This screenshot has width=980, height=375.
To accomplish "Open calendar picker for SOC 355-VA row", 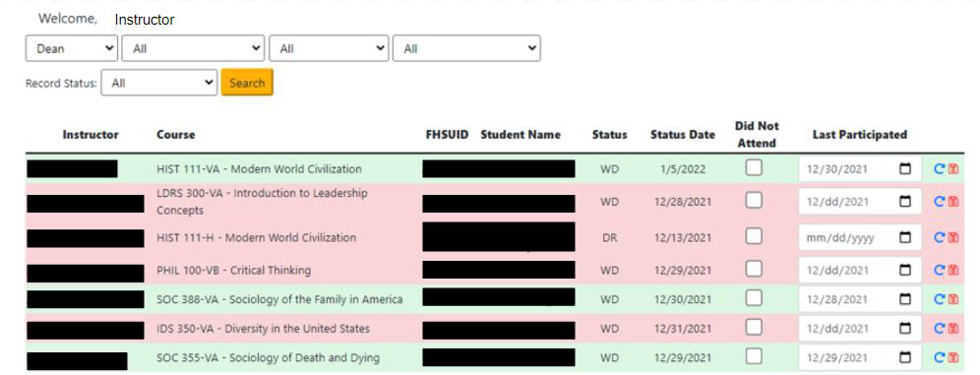I will (904, 358).
